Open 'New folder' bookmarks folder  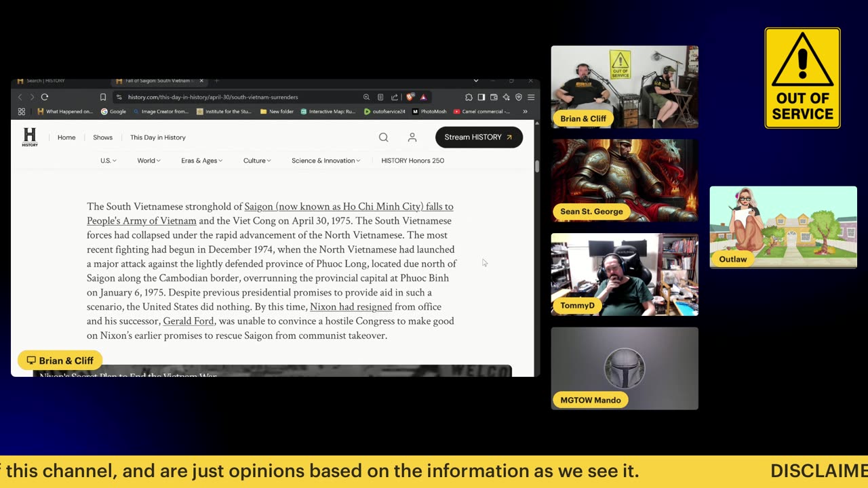point(276,111)
